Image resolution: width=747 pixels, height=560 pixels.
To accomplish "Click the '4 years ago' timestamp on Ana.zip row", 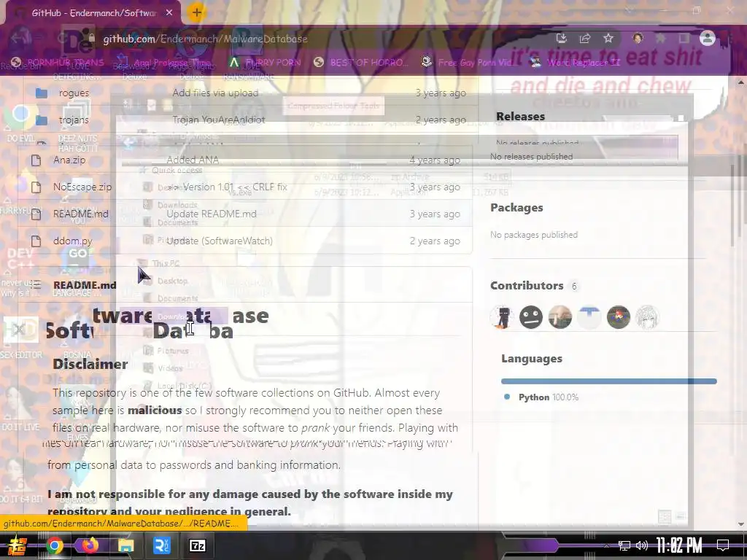I will pyautogui.click(x=435, y=160).
